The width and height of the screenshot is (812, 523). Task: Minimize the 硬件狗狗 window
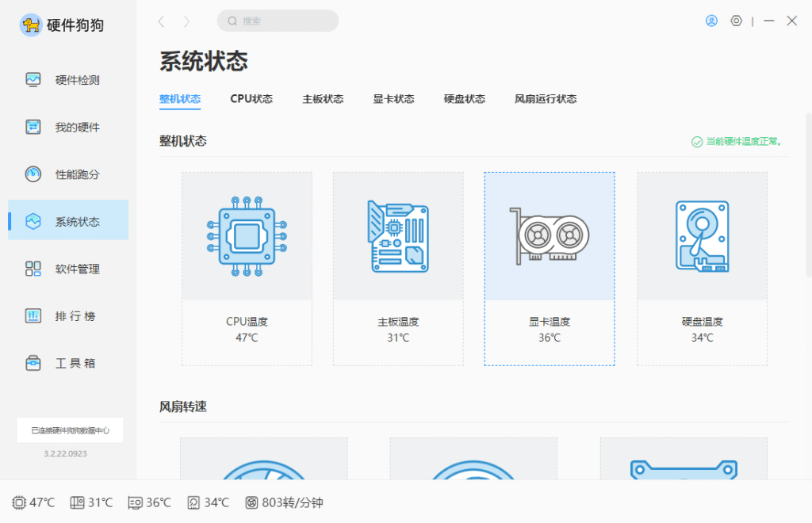tap(769, 21)
